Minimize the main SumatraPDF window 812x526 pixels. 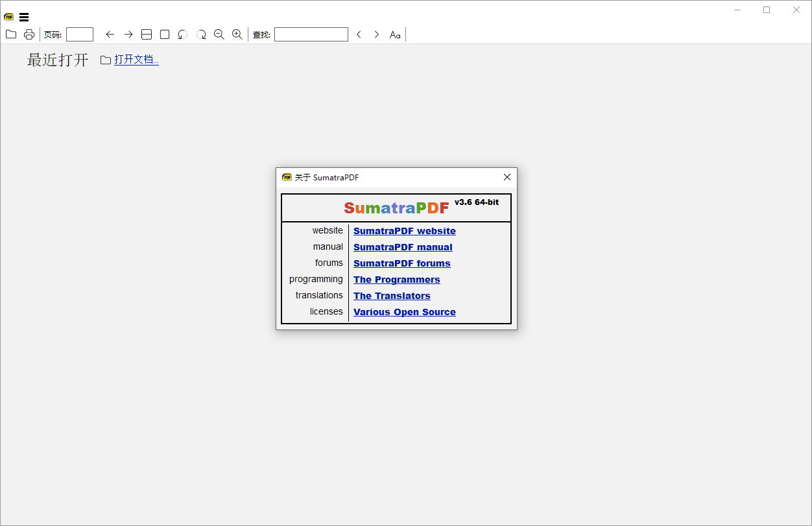pos(737,10)
